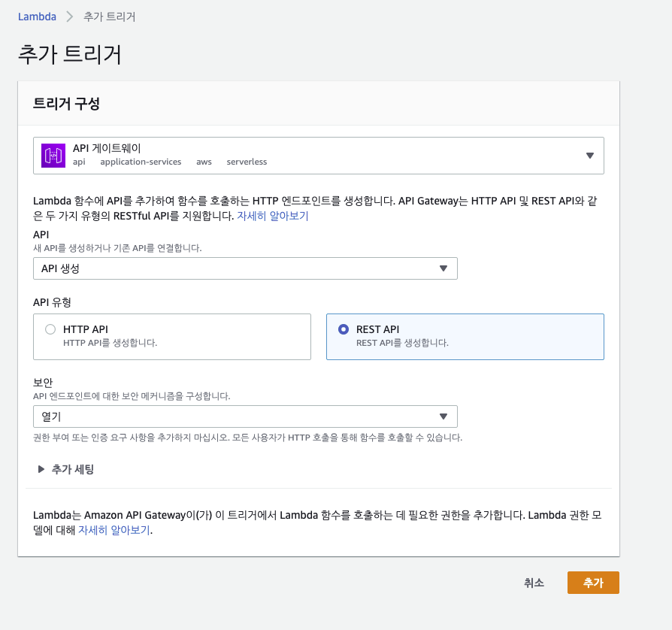This screenshot has width=672, height=630.
Task: Click the API 게이트웨이 title text
Action: pyautogui.click(x=107, y=148)
